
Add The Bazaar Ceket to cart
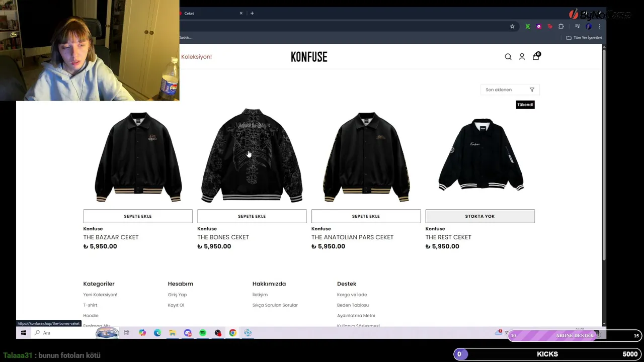[138, 216]
